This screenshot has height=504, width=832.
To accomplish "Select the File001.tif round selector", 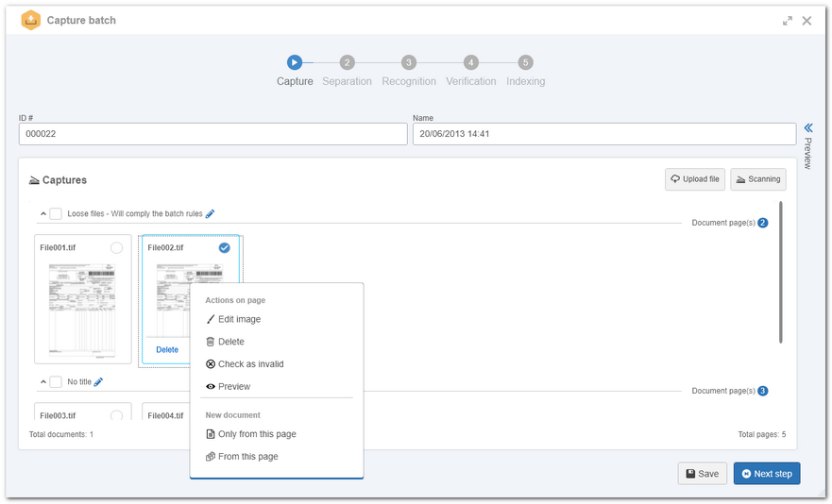I will pyautogui.click(x=117, y=248).
